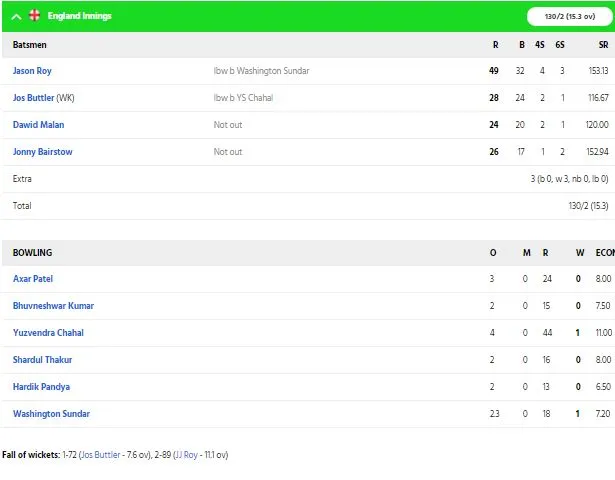Select Shardul Thakur in bowling list
Screen dimensions: 615x480
pyautogui.click(x=42, y=360)
